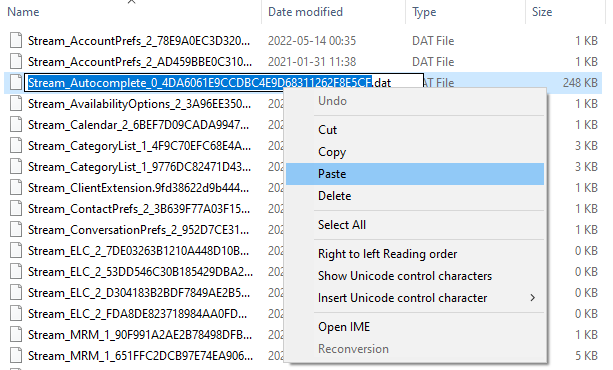This screenshot has width=613, height=370.
Task: Click file icon of Stream_AvailabilityOptions_2_3A96EE350
Action: click(16, 104)
